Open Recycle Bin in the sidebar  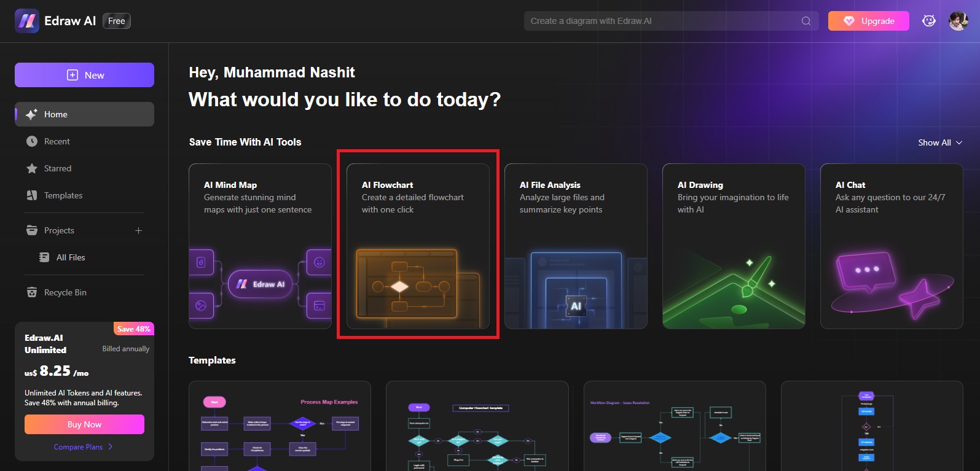pyautogui.click(x=84, y=292)
